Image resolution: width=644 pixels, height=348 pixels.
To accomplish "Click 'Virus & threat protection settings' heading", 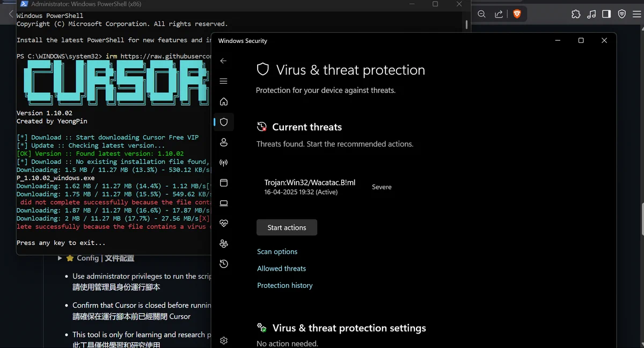I will click(x=349, y=328).
